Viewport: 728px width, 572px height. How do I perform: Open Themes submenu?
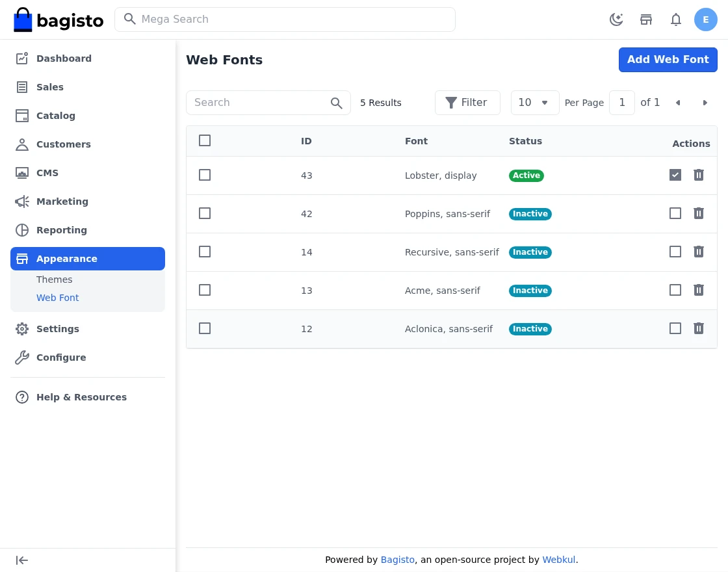[55, 279]
